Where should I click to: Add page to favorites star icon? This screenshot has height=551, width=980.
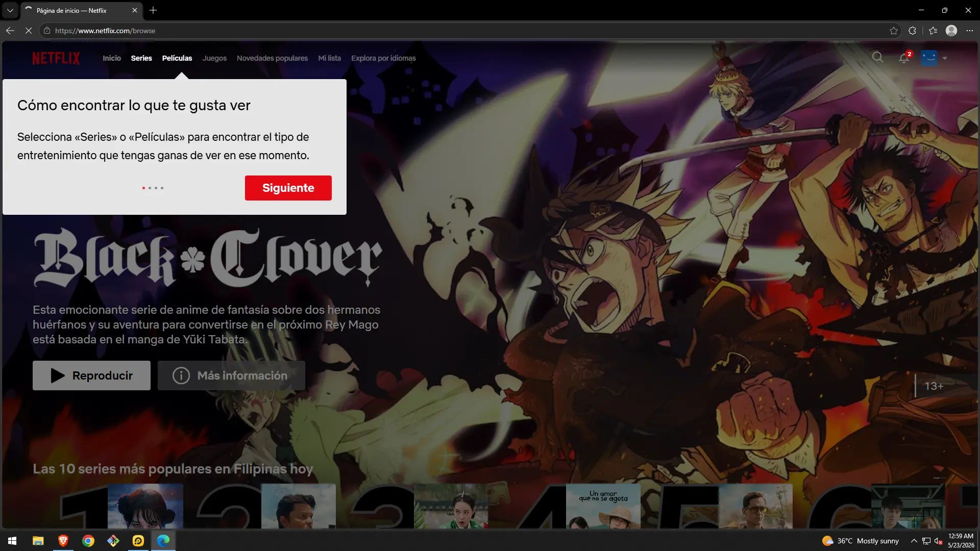click(894, 31)
